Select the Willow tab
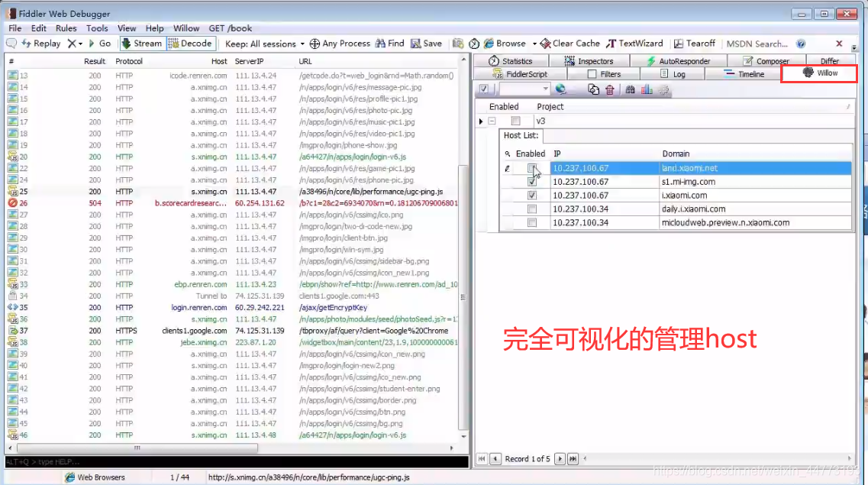The width and height of the screenshot is (868, 485). coord(819,73)
